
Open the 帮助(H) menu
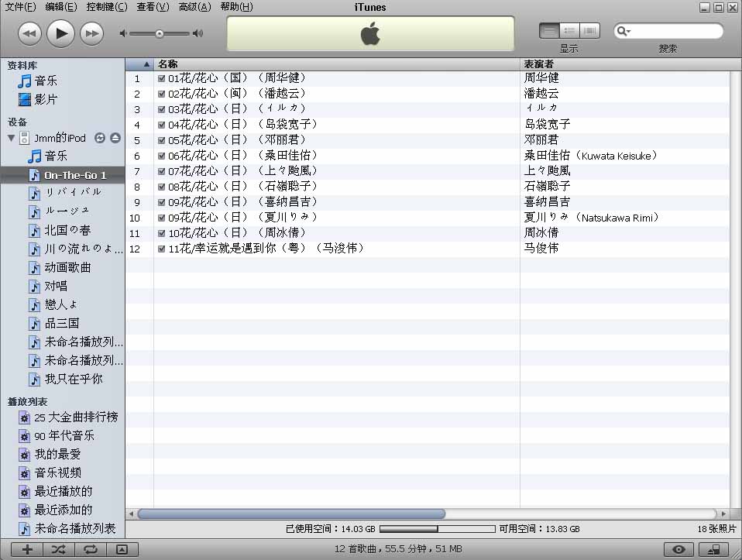pyautogui.click(x=236, y=7)
